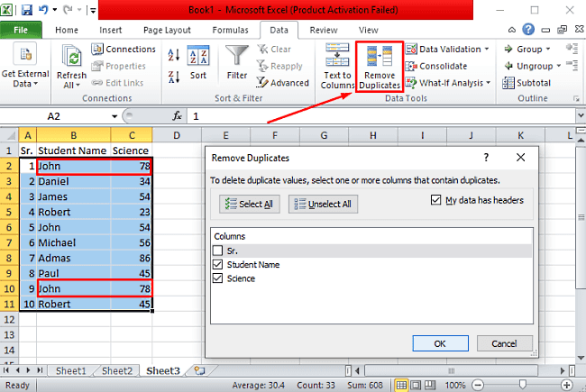Expand the Data Validation dropdown arrow
586x392 pixels.
click(x=487, y=50)
